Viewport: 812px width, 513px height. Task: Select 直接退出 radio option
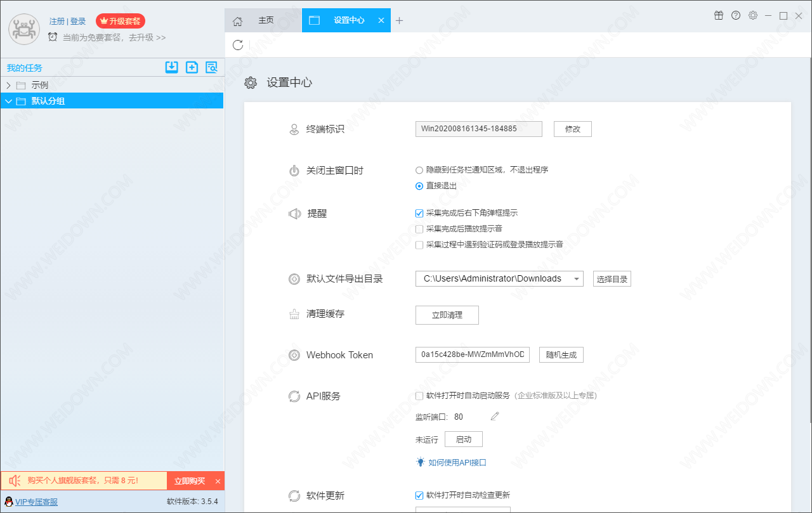pyautogui.click(x=419, y=186)
